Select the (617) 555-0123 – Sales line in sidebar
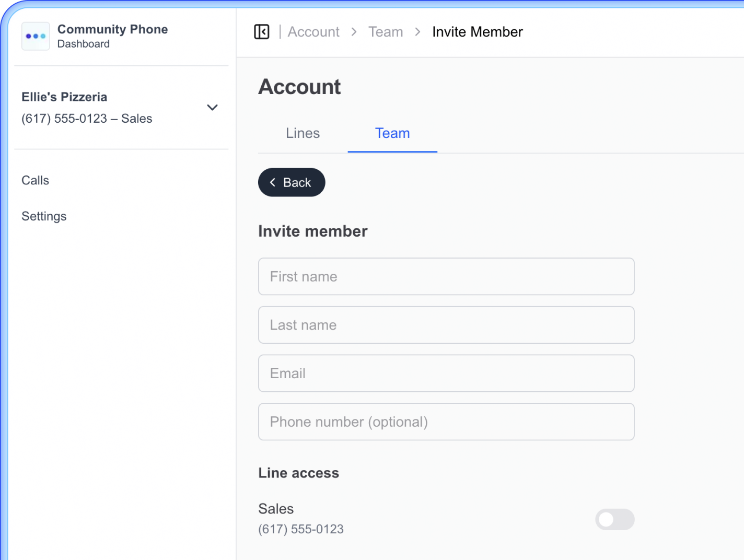The image size is (744, 560). click(x=87, y=119)
